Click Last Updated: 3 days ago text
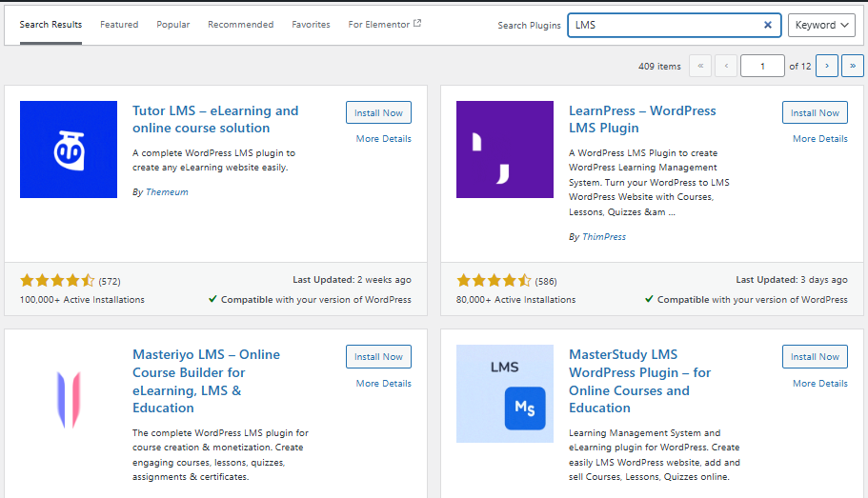This screenshot has width=868, height=498. [x=792, y=280]
